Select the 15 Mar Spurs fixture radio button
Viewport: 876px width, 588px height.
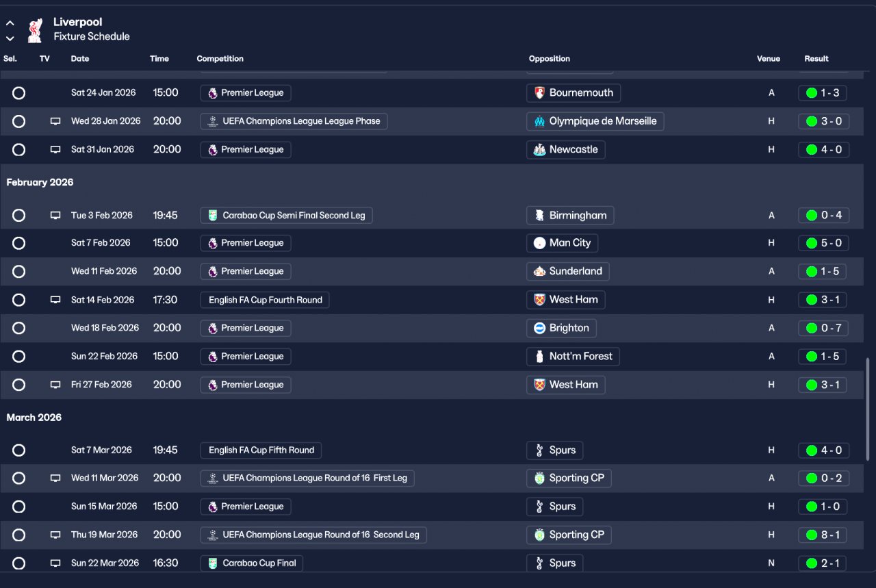[18, 507]
